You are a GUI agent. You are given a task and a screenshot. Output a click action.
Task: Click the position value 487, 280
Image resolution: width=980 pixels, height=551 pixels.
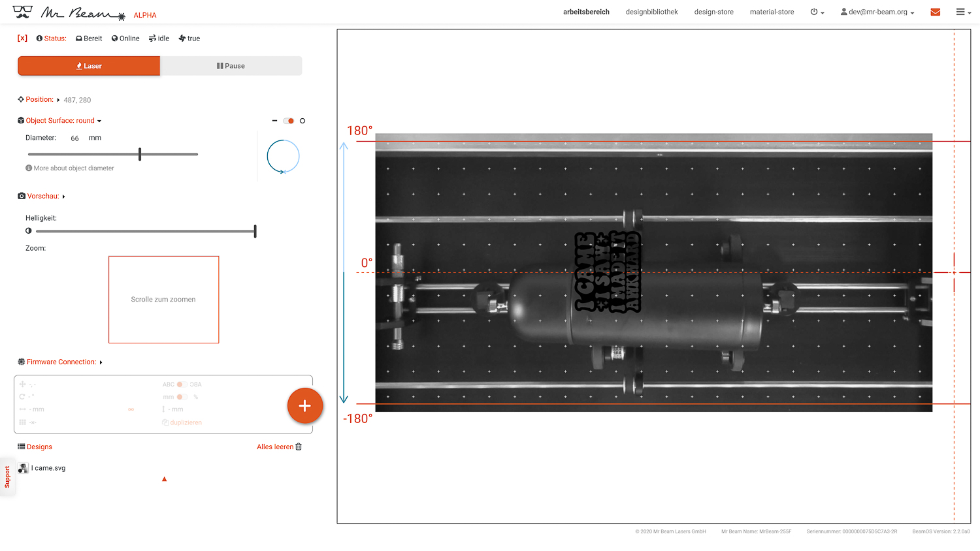click(x=77, y=100)
